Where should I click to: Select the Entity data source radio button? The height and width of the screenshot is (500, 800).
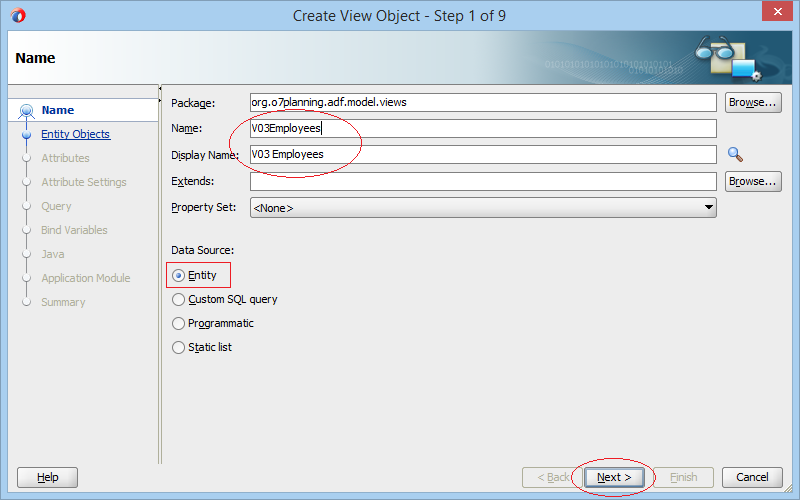click(x=178, y=276)
